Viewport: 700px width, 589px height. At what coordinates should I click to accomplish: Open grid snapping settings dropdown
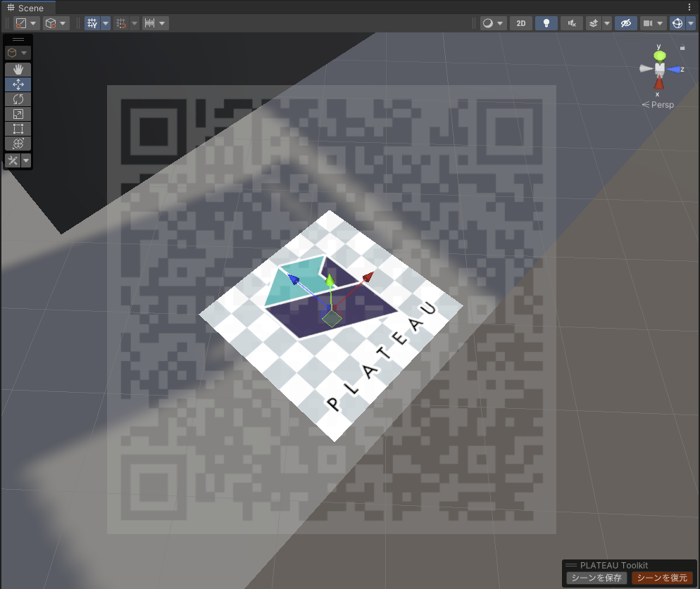tap(135, 23)
